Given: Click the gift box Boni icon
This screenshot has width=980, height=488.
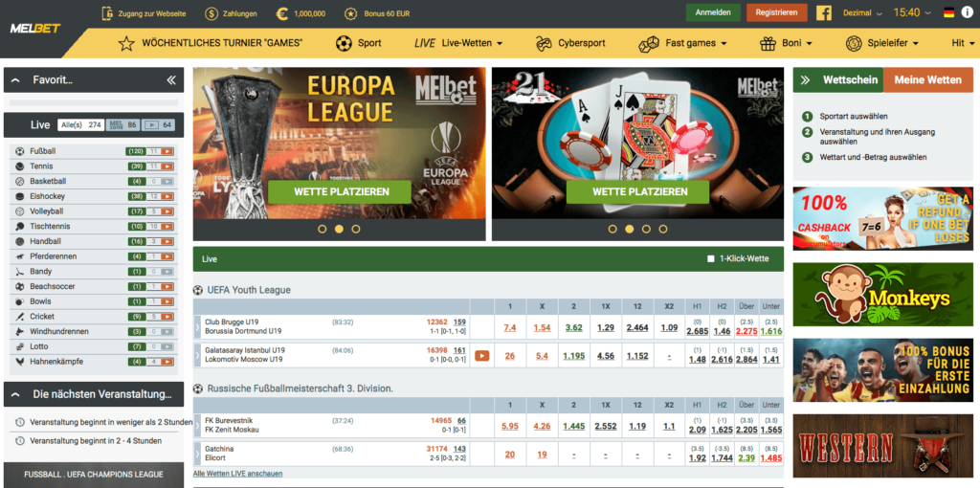Looking at the screenshot, I should coord(768,44).
